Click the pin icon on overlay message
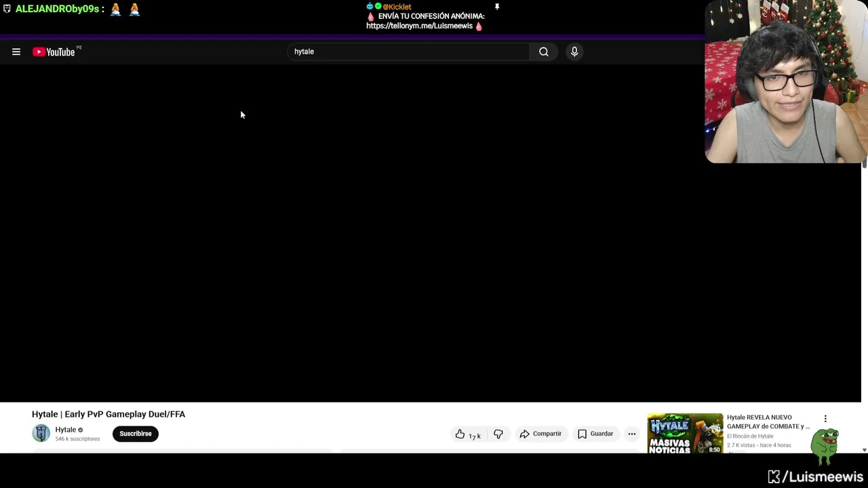The width and height of the screenshot is (868, 488). point(497,7)
